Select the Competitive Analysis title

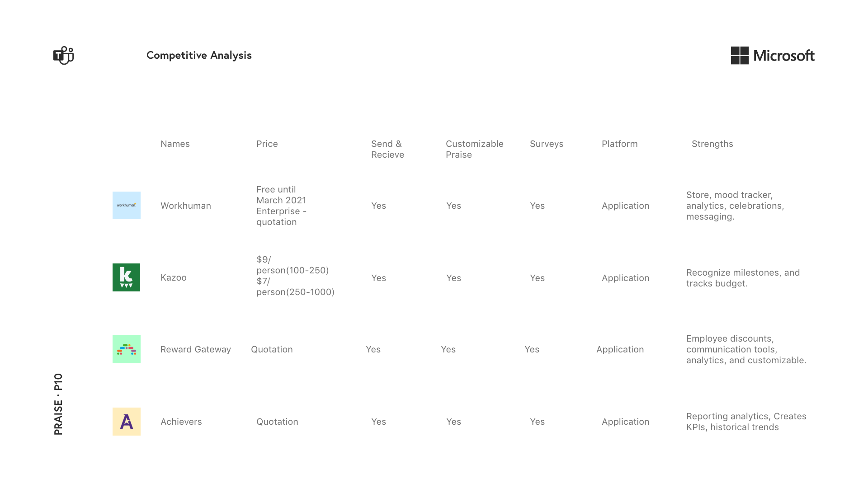pyautogui.click(x=199, y=55)
